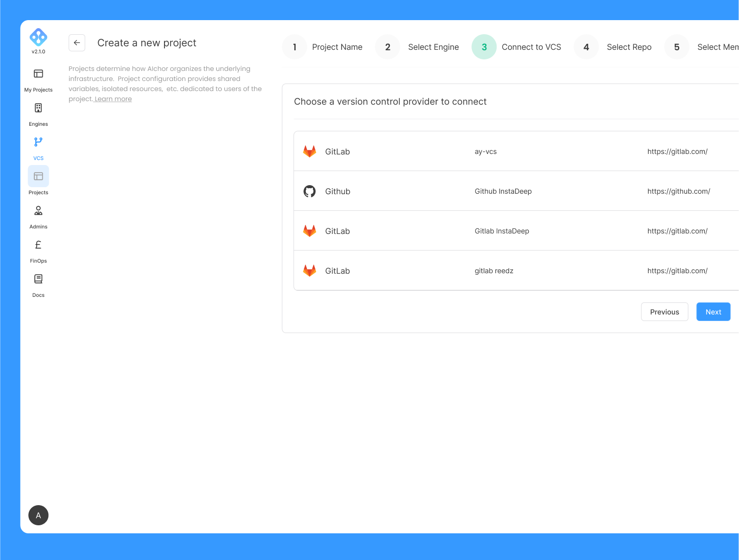Click the Github provider label
Viewport: 739px width, 560px height.
(338, 191)
